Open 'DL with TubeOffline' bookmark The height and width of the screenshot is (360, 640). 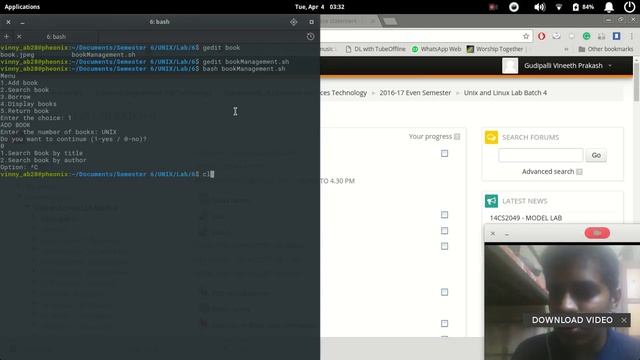(x=376, y=49)
